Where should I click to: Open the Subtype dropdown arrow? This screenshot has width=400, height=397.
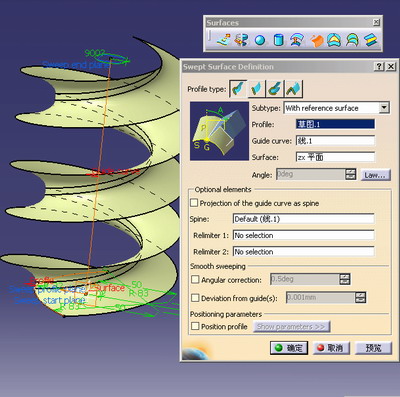point(384,108)
